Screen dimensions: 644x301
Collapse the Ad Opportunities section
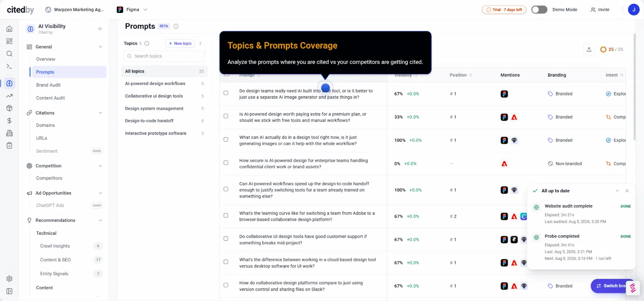click(100, 193)
